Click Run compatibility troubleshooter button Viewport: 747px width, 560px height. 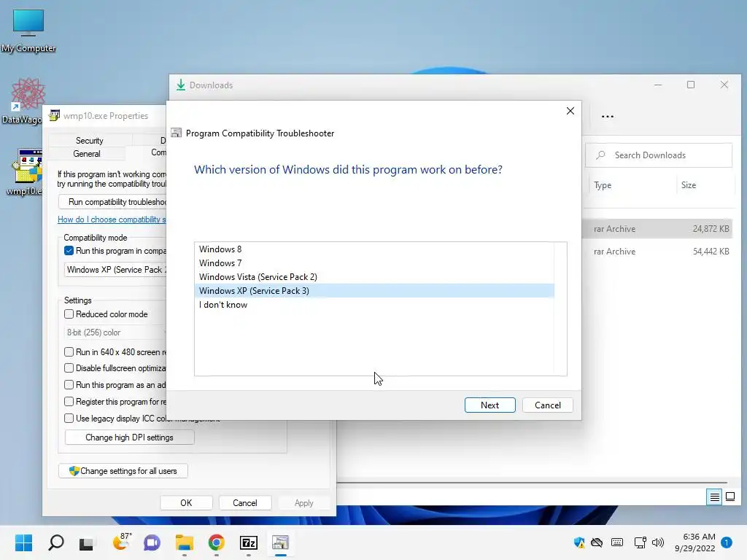(x=113, y=202)
